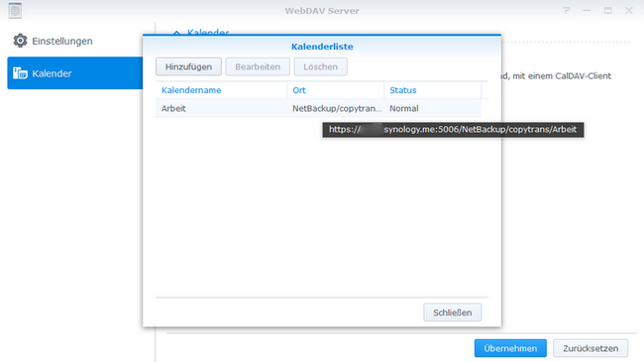The image size is (644, 362).
Task: Click the Zurücksetzen button
Action: (590, 348)
